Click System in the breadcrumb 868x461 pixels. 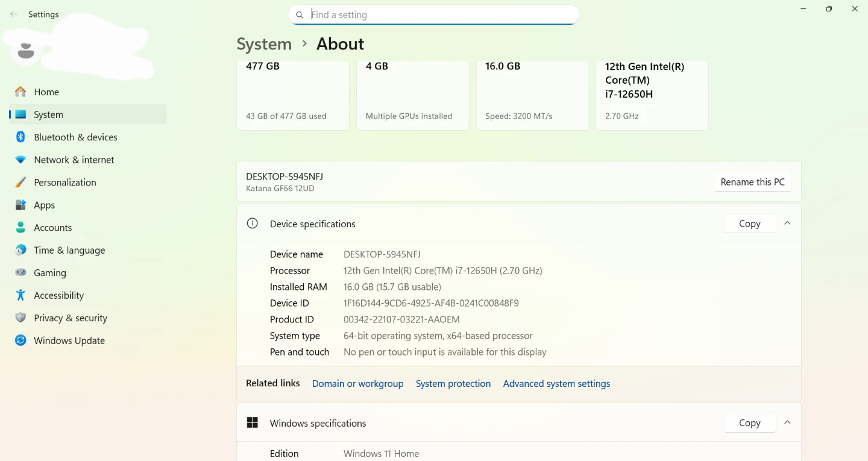click(264, 44)
